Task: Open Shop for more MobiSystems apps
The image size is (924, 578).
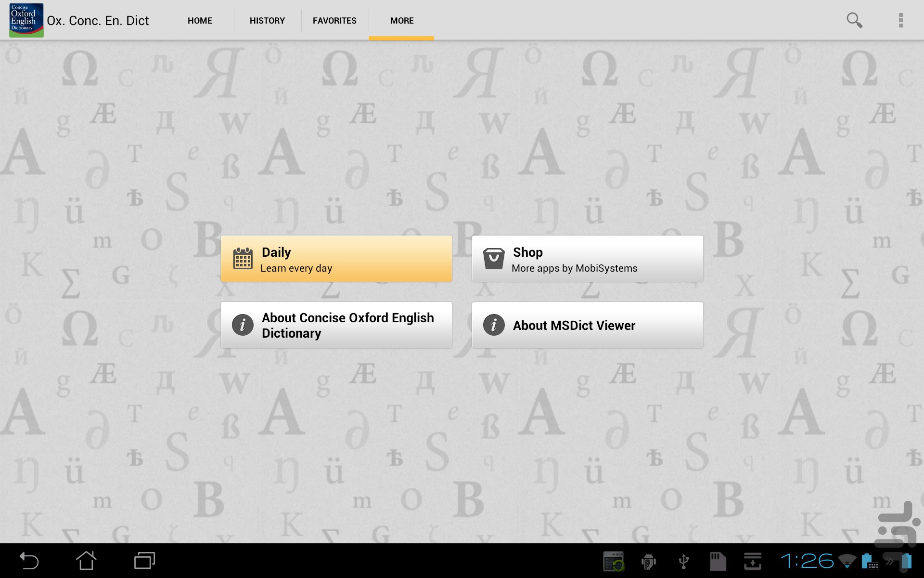Action: pyautogui.click(x=588, y=259)
